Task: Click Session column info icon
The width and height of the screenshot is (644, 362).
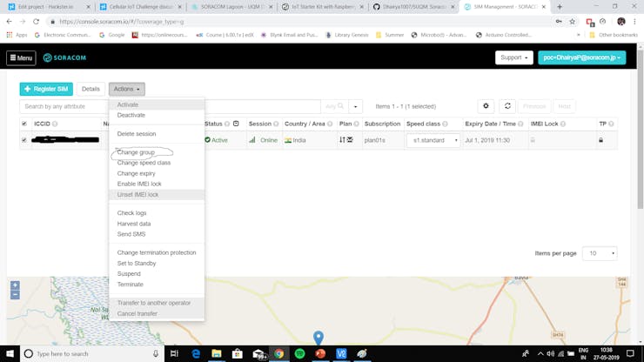Action: 276,124
